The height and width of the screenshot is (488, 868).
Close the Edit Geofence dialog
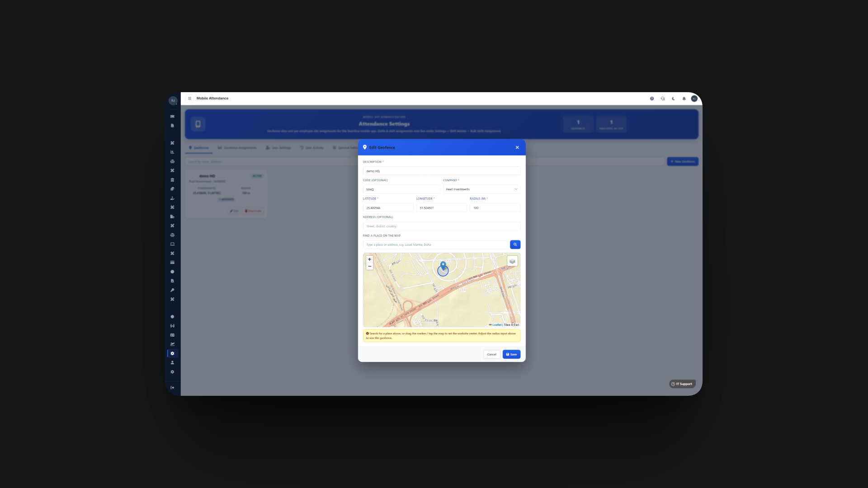(x=517, y=147)
